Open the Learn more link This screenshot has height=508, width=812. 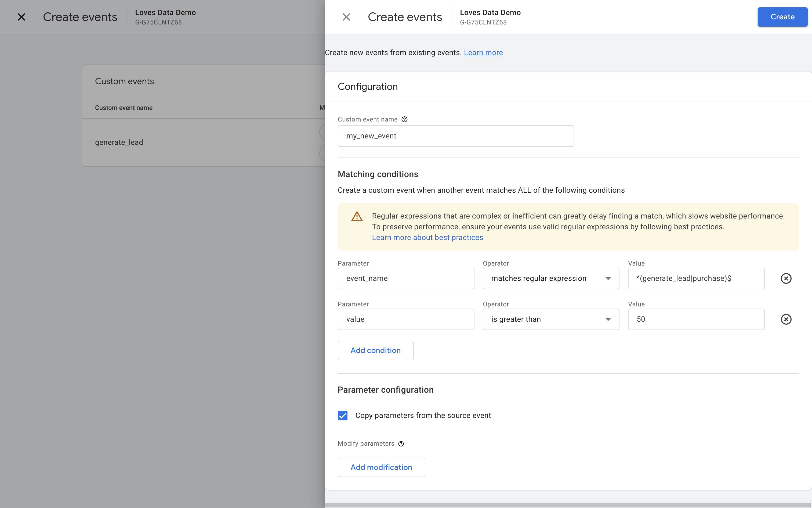tap(483, 52)
